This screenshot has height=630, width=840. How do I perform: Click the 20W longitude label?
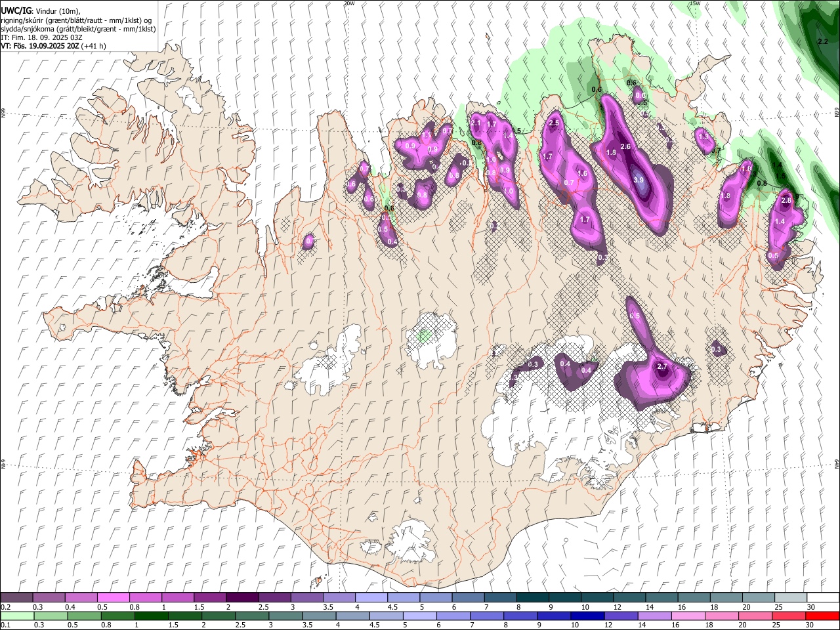(x=348, y=3)
